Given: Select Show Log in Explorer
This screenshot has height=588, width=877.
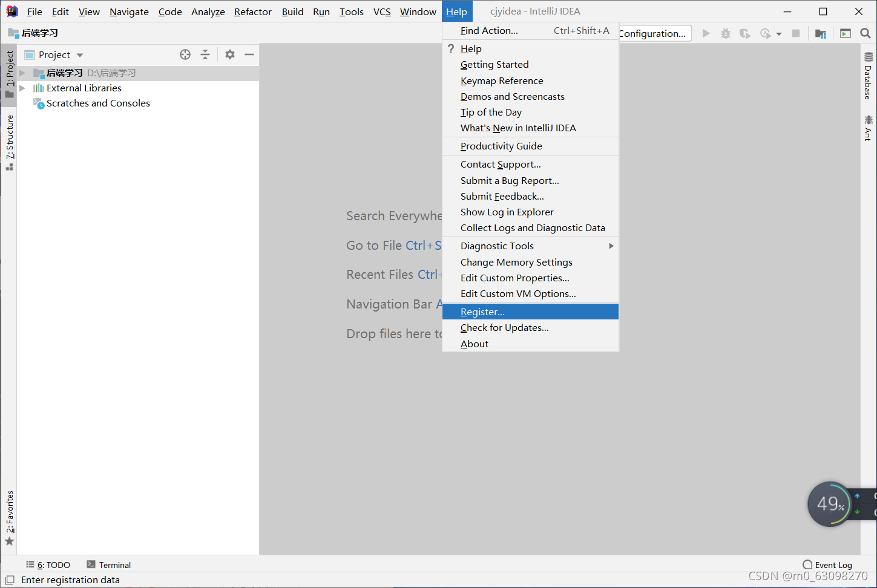Looking at the screenshot, I should tap(530, 212).
